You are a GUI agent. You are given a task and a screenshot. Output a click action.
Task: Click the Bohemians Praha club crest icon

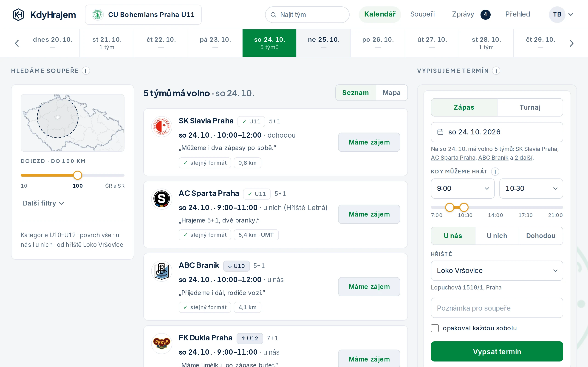98,14
